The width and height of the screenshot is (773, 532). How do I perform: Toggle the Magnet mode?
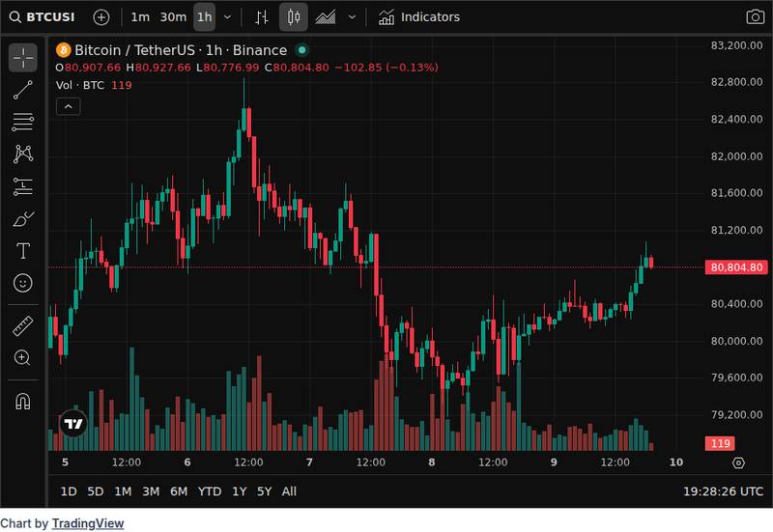[22, 401]
